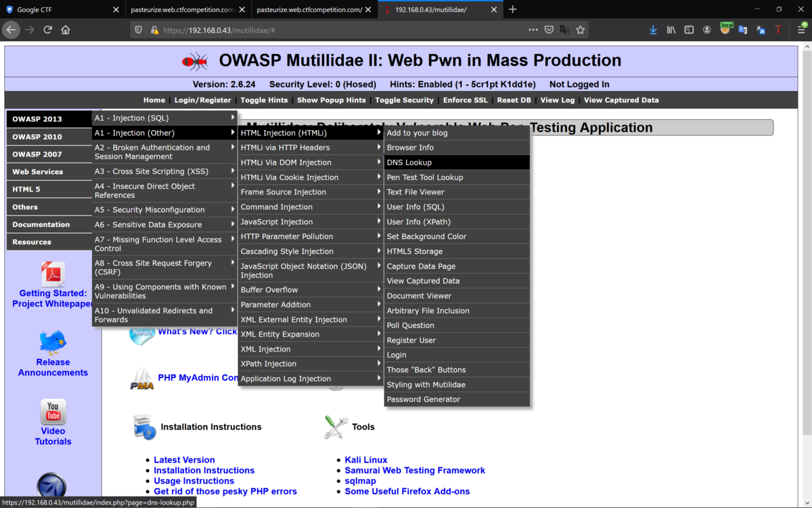
Task: Expand Buffer Overflow submenu
Action: (x=311, y=290)
